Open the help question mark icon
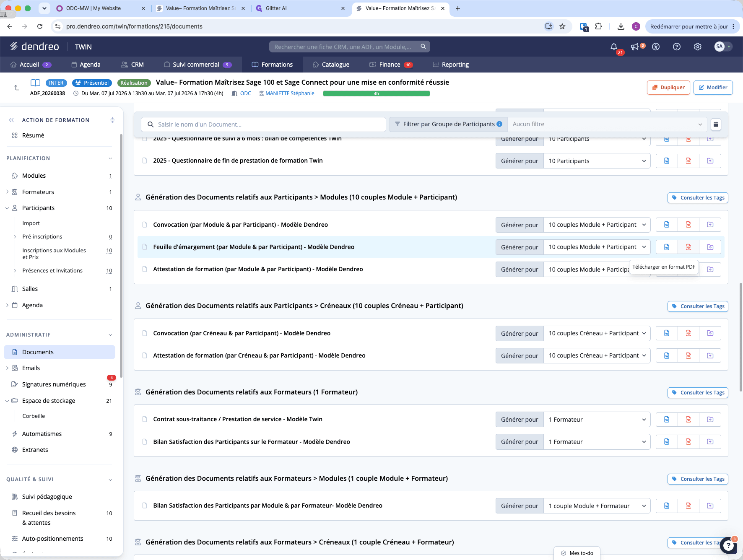The width and height of the screenshot is (743, 560). pyautogui.click(x=677, y=47)
